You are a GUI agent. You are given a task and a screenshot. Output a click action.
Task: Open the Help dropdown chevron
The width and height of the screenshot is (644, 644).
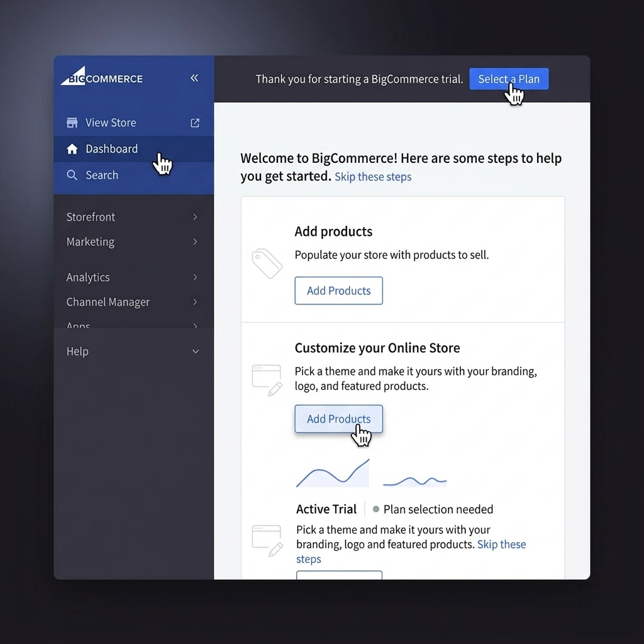[x=195, y=352]
